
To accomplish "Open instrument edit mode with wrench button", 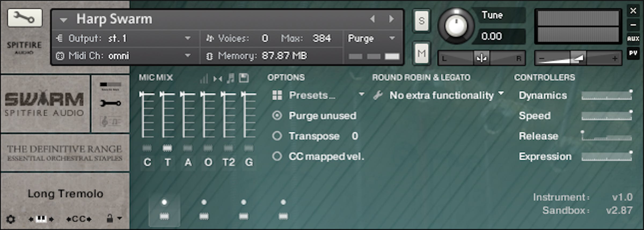I will [x=25, y=18].
